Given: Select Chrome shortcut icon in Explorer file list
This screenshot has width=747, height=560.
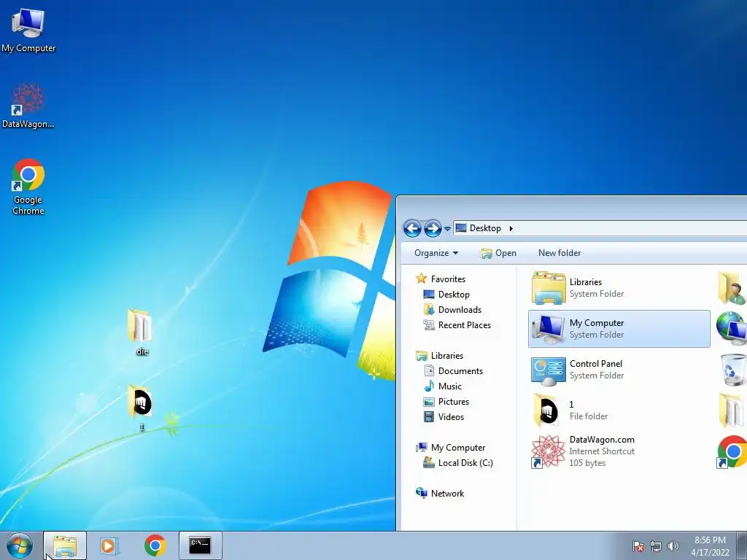Looking at the screenshot, I should click(732, 451).
